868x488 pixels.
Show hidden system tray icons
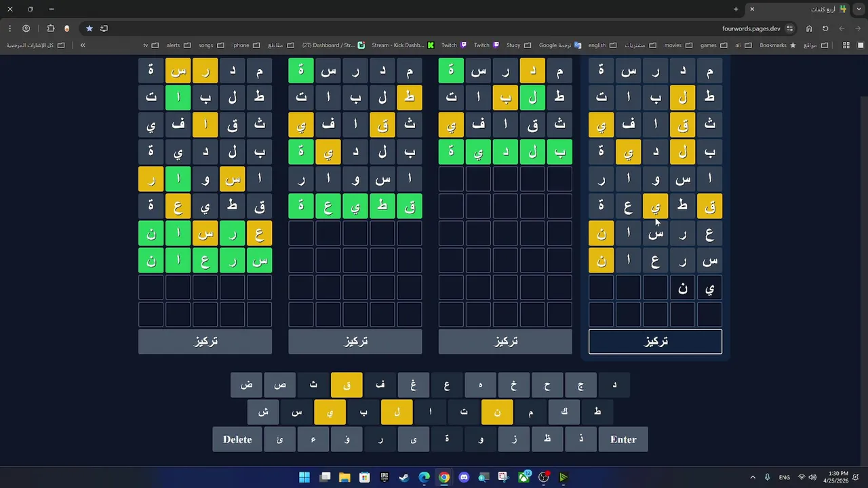752,477
